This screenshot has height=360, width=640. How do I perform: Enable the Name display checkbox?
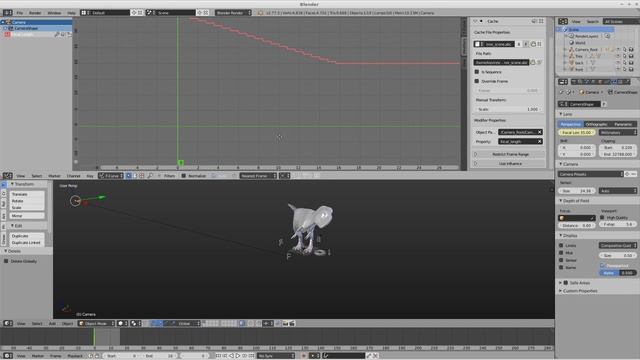561,268
